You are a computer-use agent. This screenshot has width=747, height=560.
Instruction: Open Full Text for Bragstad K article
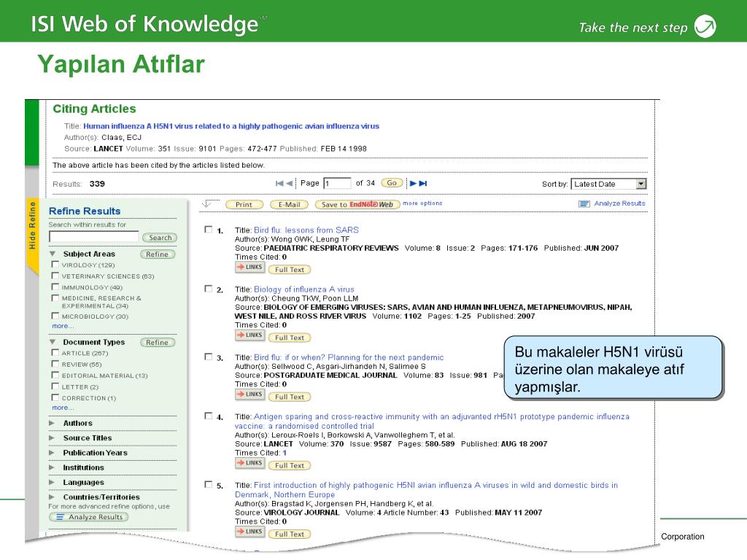289,534
